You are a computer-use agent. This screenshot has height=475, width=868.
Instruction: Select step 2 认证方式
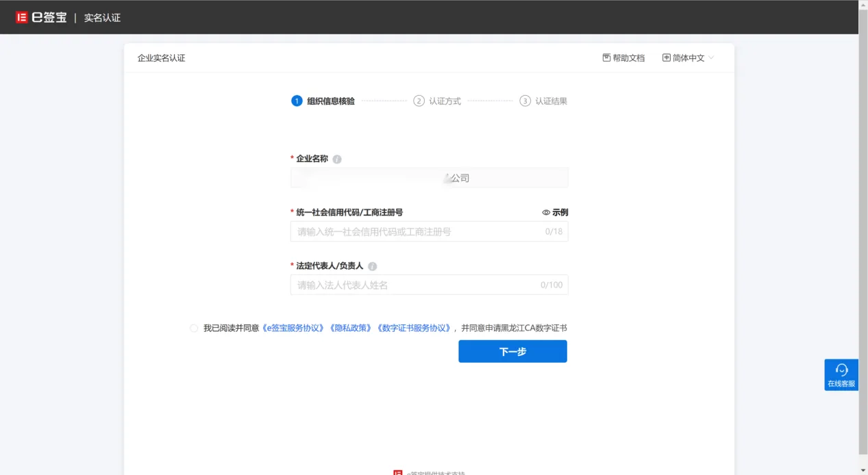pos(437,101)
